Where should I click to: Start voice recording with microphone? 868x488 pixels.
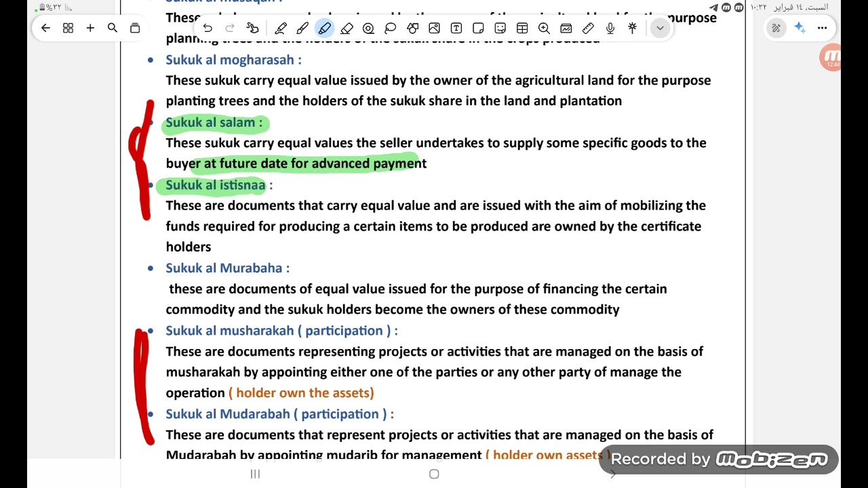(610, 28)
